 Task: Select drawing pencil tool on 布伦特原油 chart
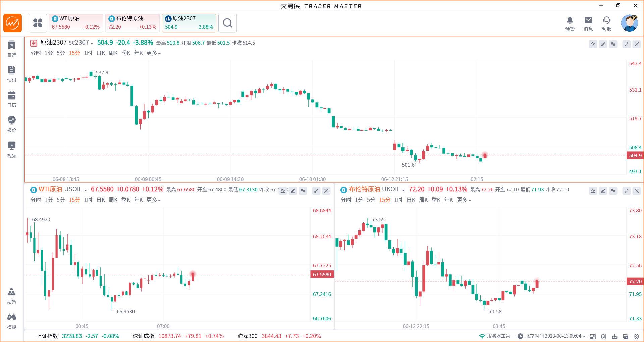point(603,191)
